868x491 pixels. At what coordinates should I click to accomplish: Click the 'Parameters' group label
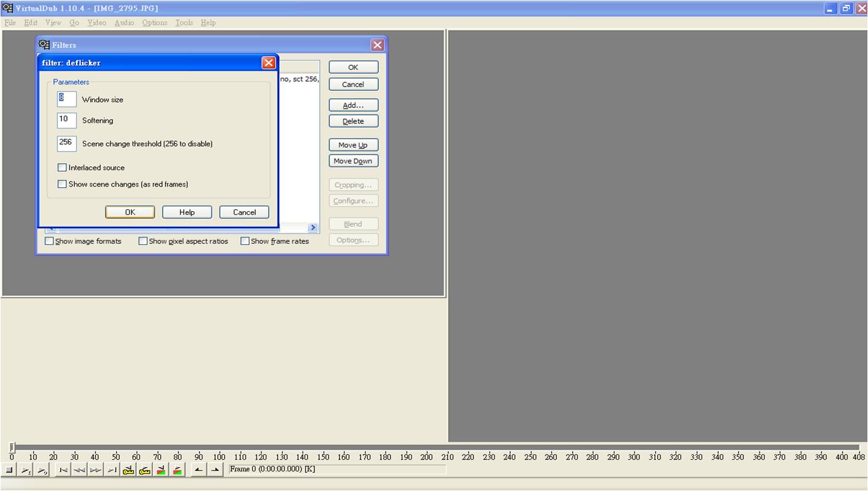(71, 82)
